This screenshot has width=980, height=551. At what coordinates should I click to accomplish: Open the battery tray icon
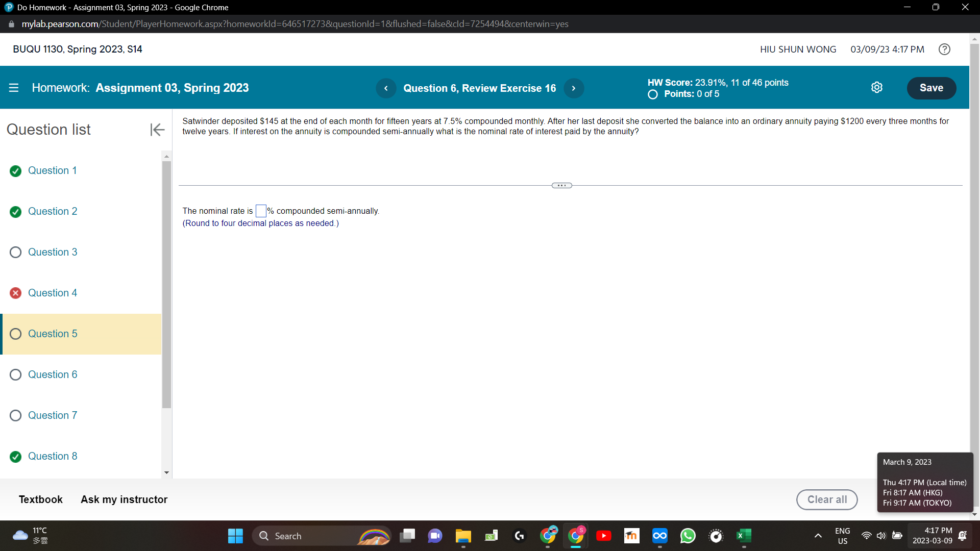pyautogui.click(x=897, y=536)
